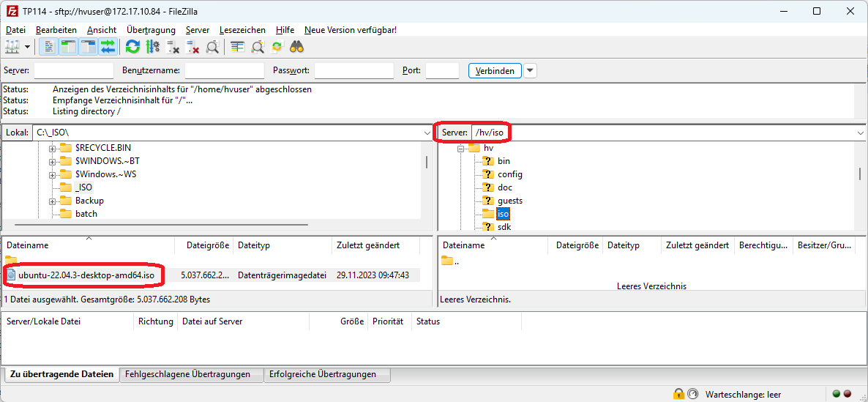Toggle remote directory tree display
The image size is (868, 402).
point(88,47)
